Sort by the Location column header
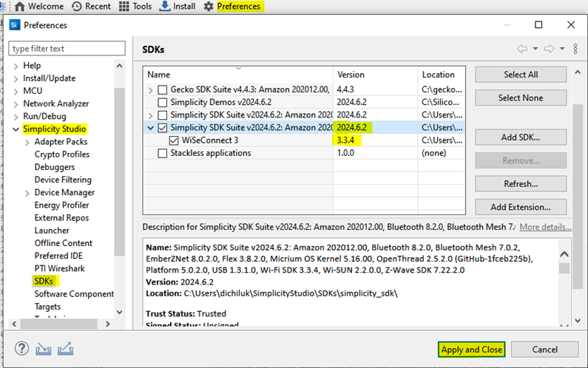This screenshot has width=588, height=368. tap(442, 75)
